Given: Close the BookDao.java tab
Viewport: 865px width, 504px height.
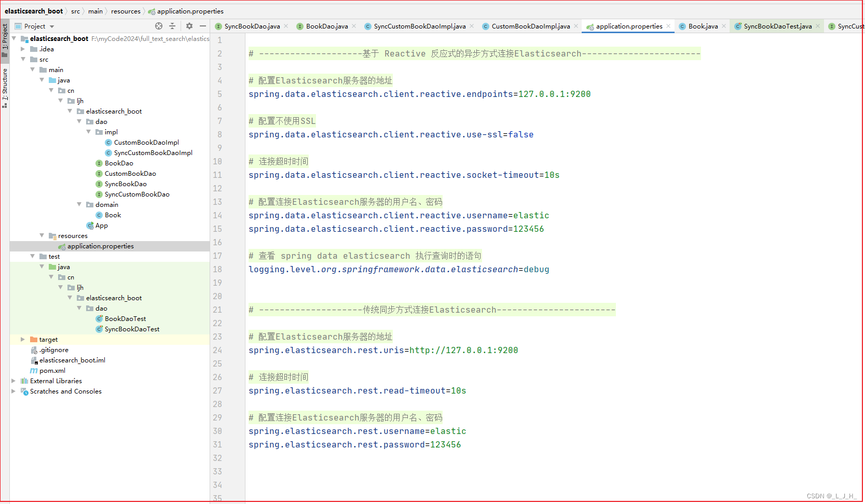Looking at the screenshot, I should point(354,26).
